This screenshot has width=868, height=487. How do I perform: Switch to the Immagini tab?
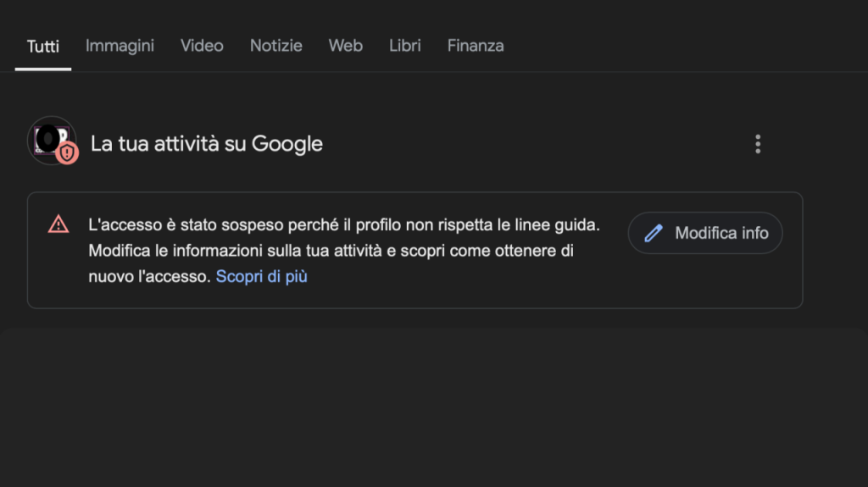[120, 46]
